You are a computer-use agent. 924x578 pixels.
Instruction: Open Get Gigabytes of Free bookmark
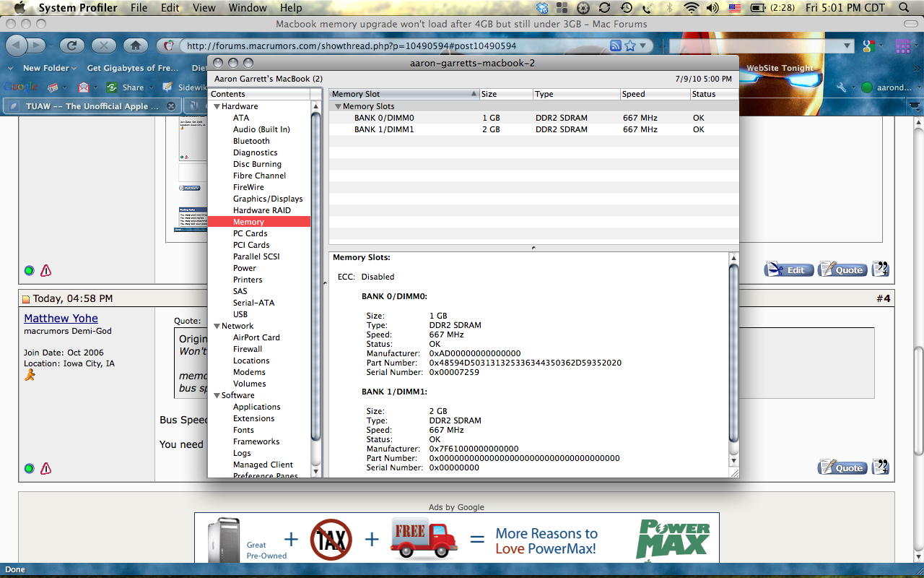pos(133,68)
